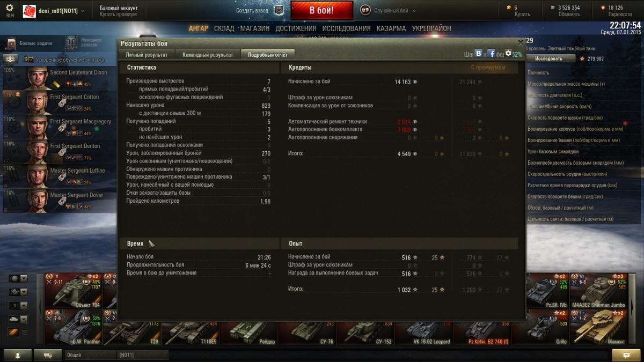Open the ИССЛЕДОВАНИЯ menu
Screen dimensions: 644x362
[346, 28]
